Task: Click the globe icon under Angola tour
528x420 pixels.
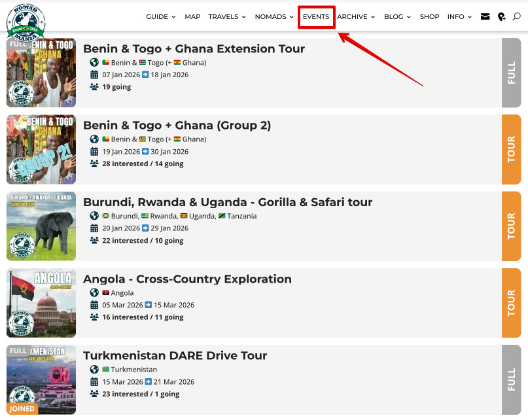Action: click(94, 293)
